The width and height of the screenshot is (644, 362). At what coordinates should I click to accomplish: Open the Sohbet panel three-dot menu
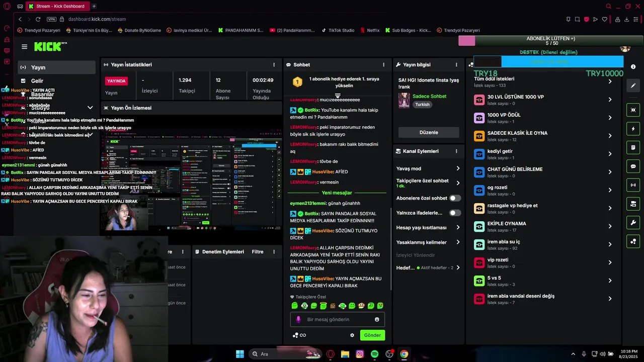pos(383,65)
